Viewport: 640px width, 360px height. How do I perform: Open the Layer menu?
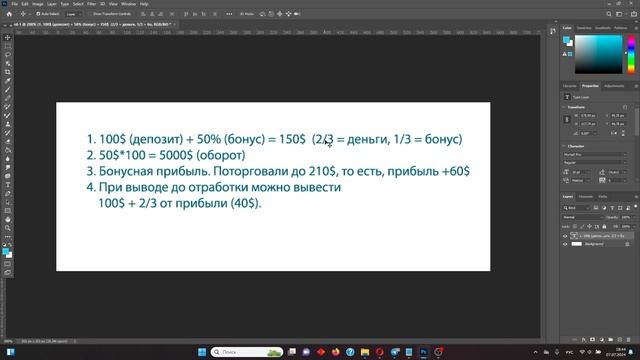(52, 4)
